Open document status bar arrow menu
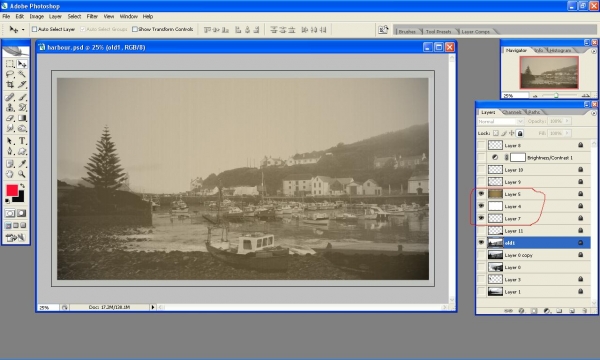The height and width of the screenshot is (360, 600). point(153,307)
